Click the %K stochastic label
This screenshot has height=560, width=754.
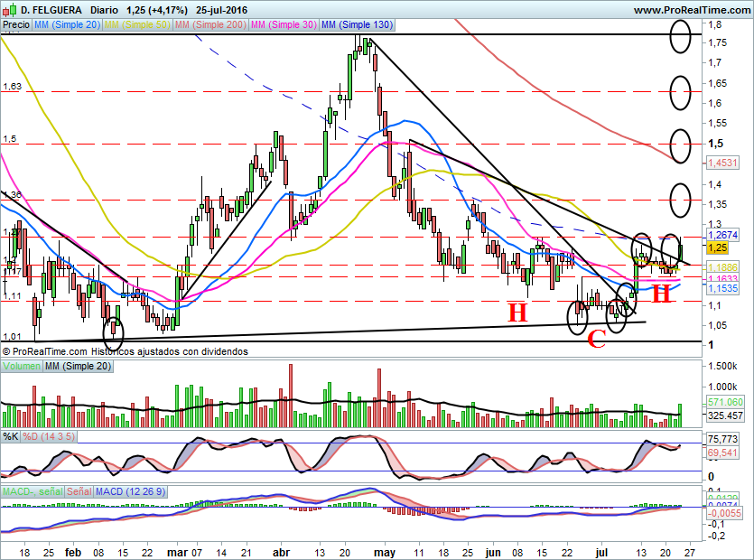click(x=11, y=437)
